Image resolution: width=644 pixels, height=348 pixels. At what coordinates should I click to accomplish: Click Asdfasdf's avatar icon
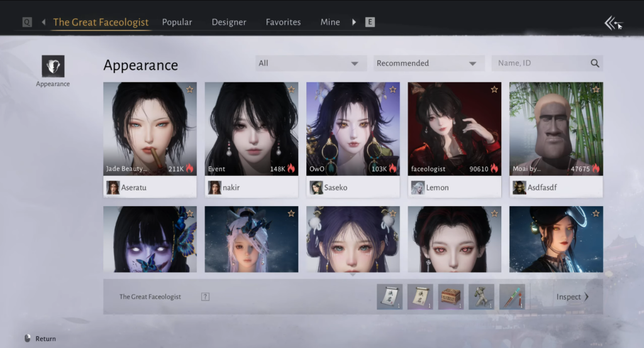point(519,188)
